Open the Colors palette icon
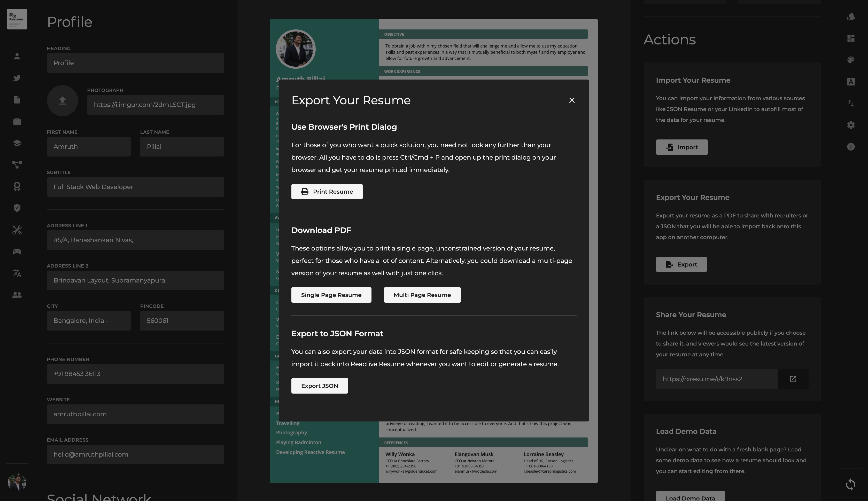Viewport: 868px width, 501px height. (850, 60)
